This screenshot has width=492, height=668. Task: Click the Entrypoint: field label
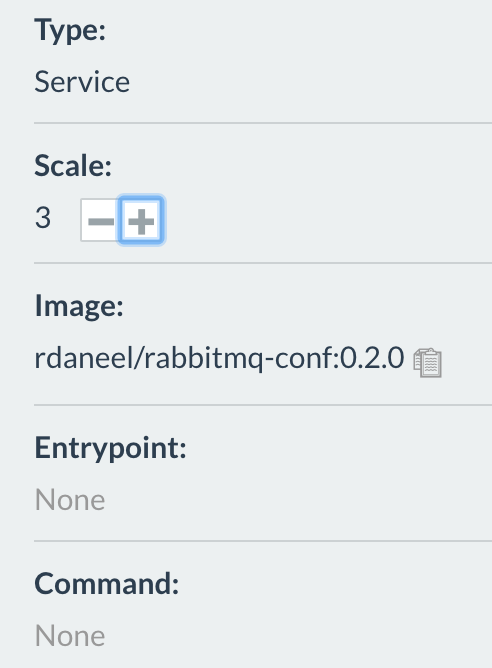click(x=110, y=448)
